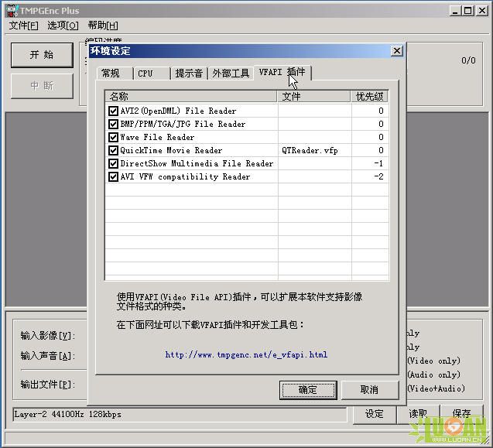Screen dimensions: 493x448
Task: Select the QTReader.vfp file cell
Action: pyautogui.click(x=310, y=151)
